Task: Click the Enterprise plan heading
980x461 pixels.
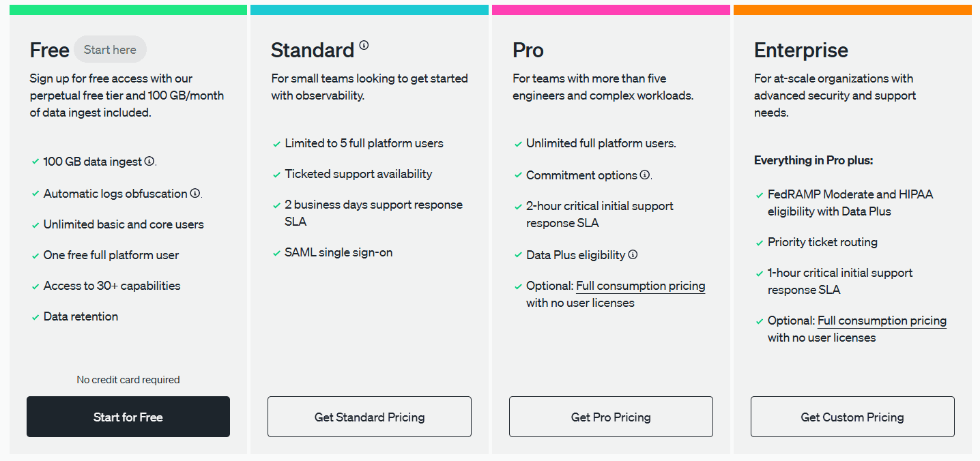Action: tap(801, 50)
